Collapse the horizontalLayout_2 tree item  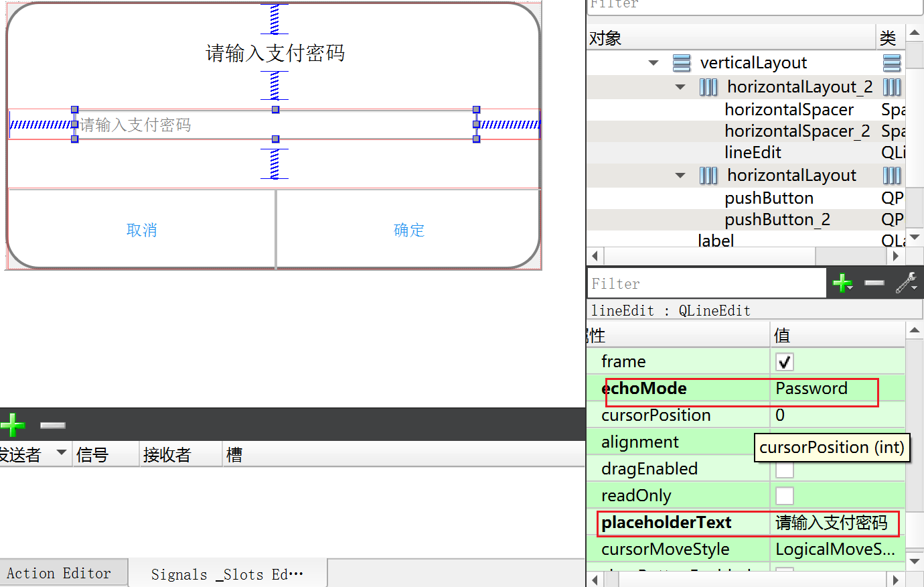pyautogui.click(x=680, y=87)
